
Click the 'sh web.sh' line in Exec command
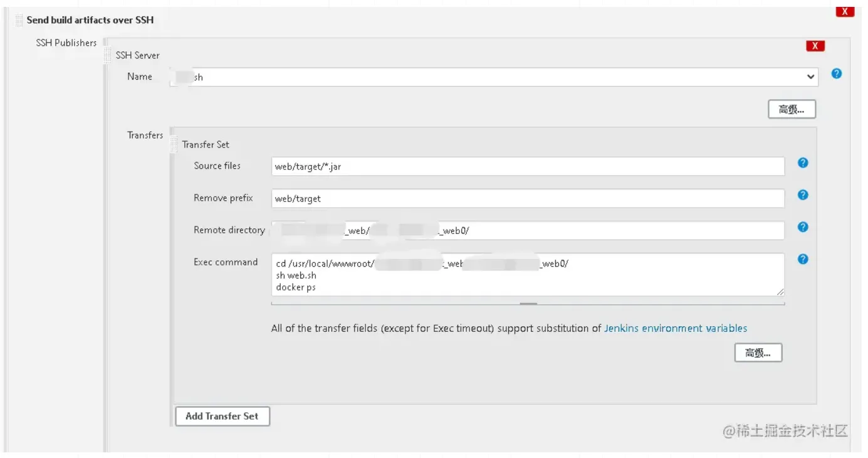pos(296,275)
